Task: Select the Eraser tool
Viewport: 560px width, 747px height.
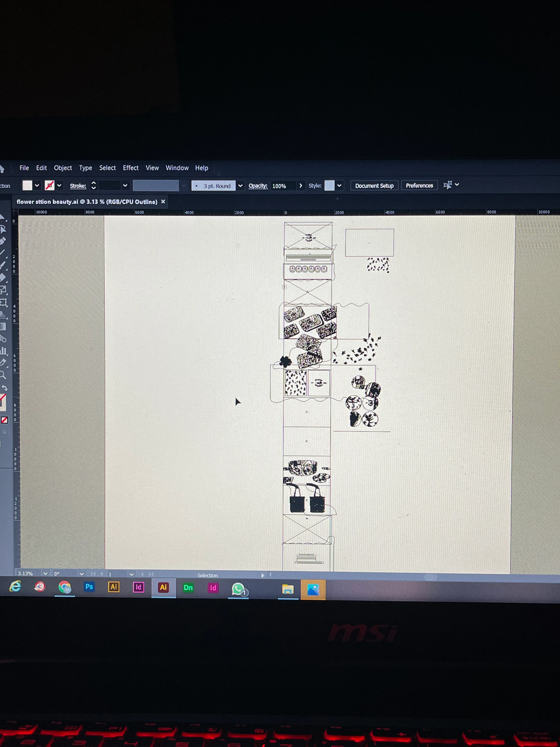Action: click(x=3, y=278)
